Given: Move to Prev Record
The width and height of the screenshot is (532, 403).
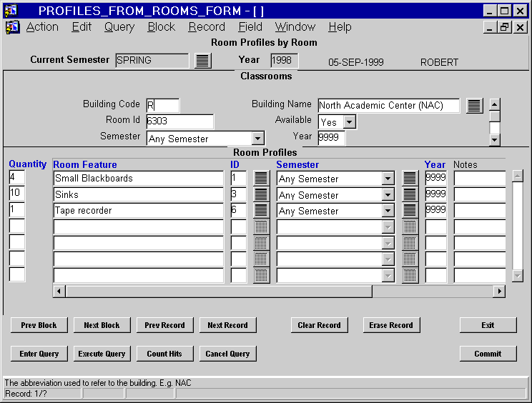Looking at the screenshot, I should (x=165, y=325).
